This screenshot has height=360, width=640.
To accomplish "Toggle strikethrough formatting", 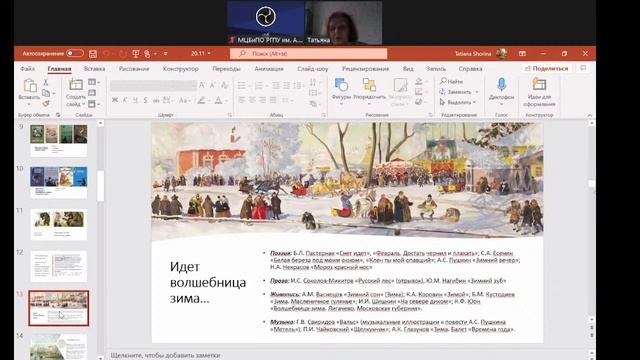I will [x=156, y=100].
